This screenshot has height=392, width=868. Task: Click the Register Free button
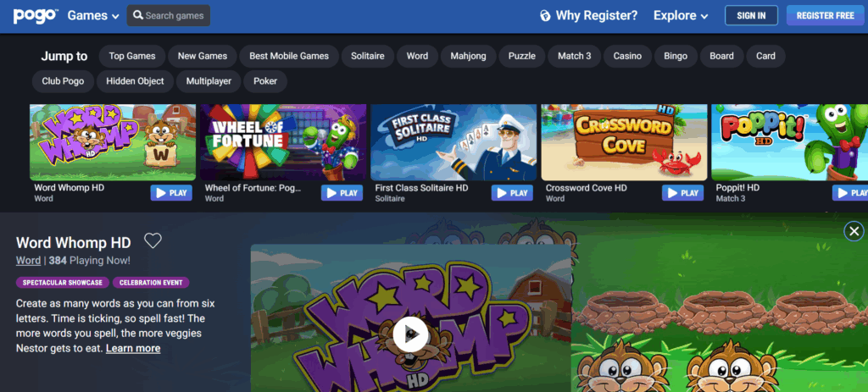(x=826, y=15)
